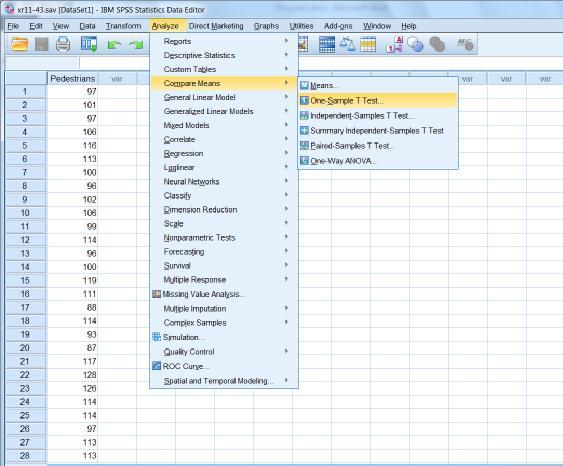This screenshot has width=563, height=466.
Task: Choose Compare Means in Analyze menu
Action: pos(224,83)
